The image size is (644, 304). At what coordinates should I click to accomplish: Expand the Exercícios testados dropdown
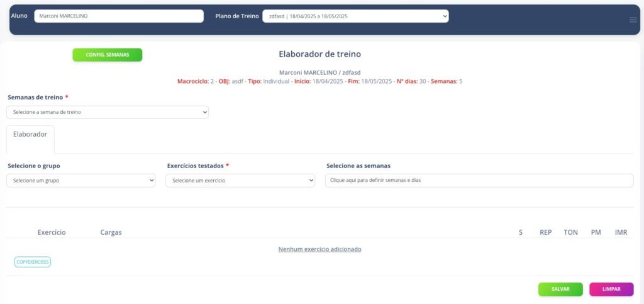click(x=240, y=181)
